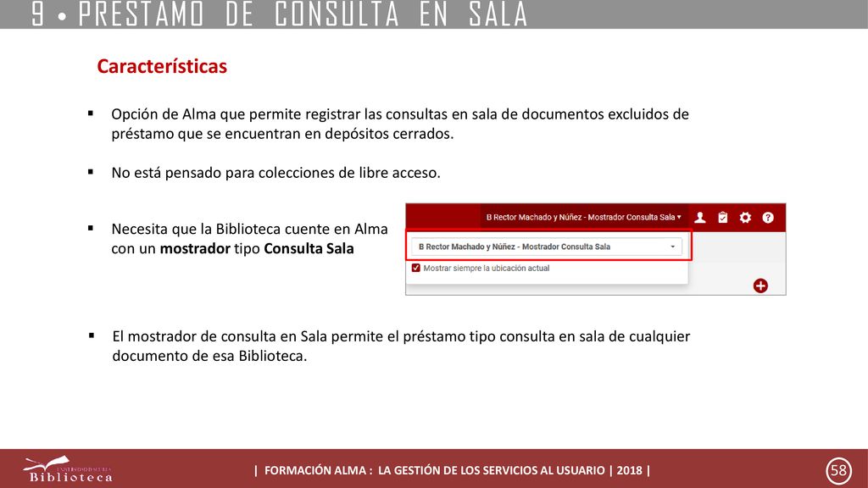Open the tasks clipboard icon
868x488 pixels.
(723, 218)
